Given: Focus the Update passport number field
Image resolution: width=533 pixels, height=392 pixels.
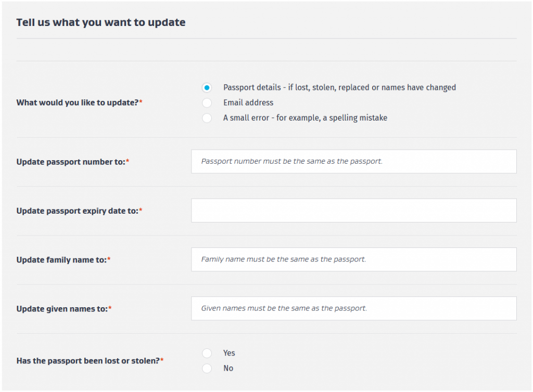Looking at the screenshot, I should click(354, 162).
